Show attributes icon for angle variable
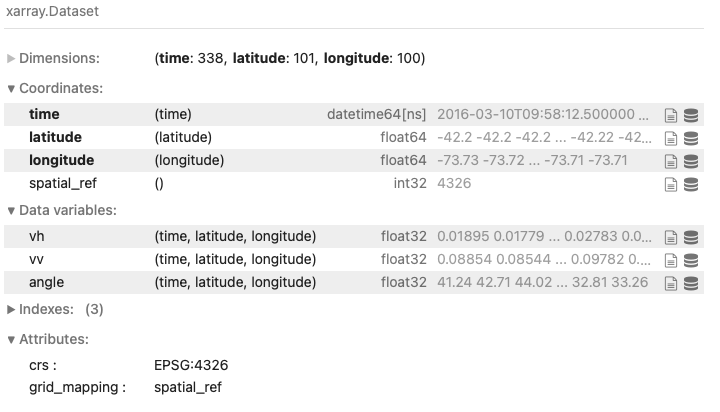 [670, 283]
